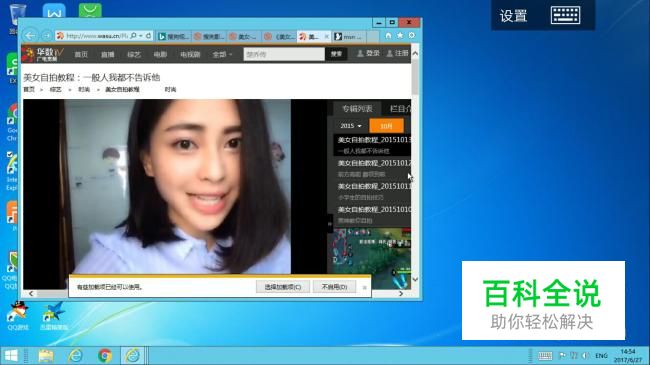Viewport: 650px width, 365px height.
Task: Click the site search input field
Action: click(284, 54)
